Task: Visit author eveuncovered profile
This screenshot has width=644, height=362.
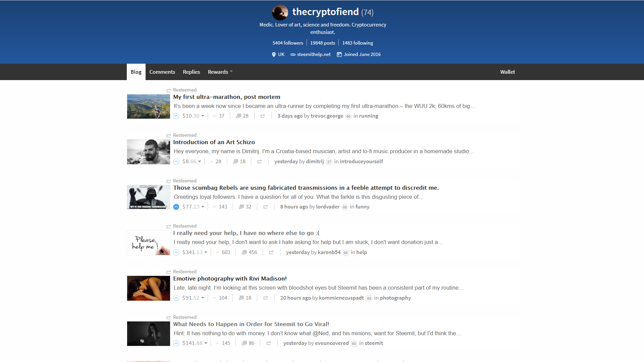Action: 332,343
